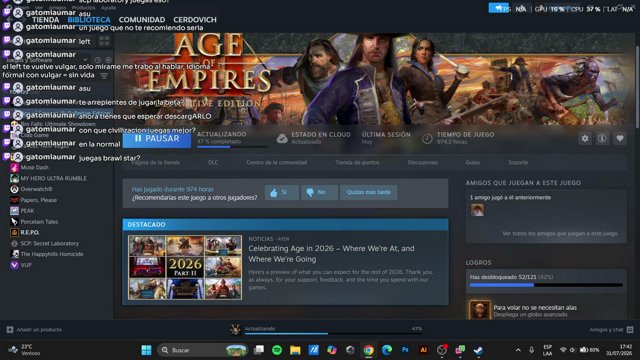
Task: Click Añadir un producto plus icon
Action: (10, 329)
